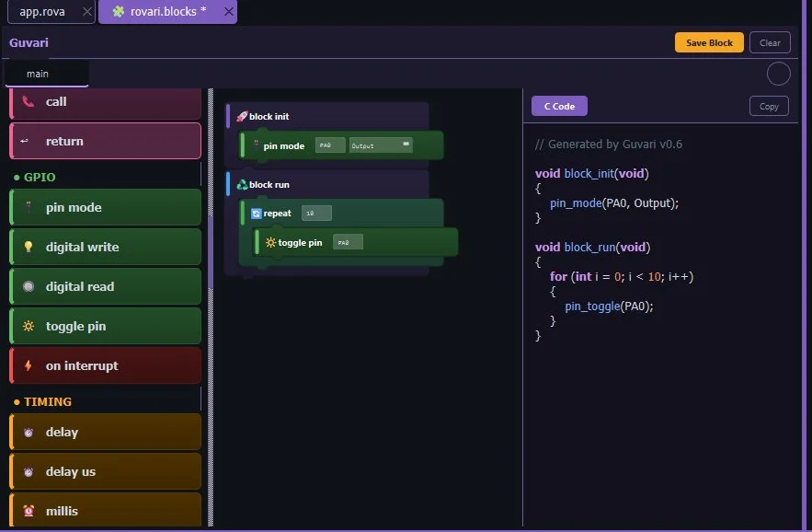Add a digital write block from palette
Image resolution: width=812 pixels, height=532 pixels.
[106, 247]
